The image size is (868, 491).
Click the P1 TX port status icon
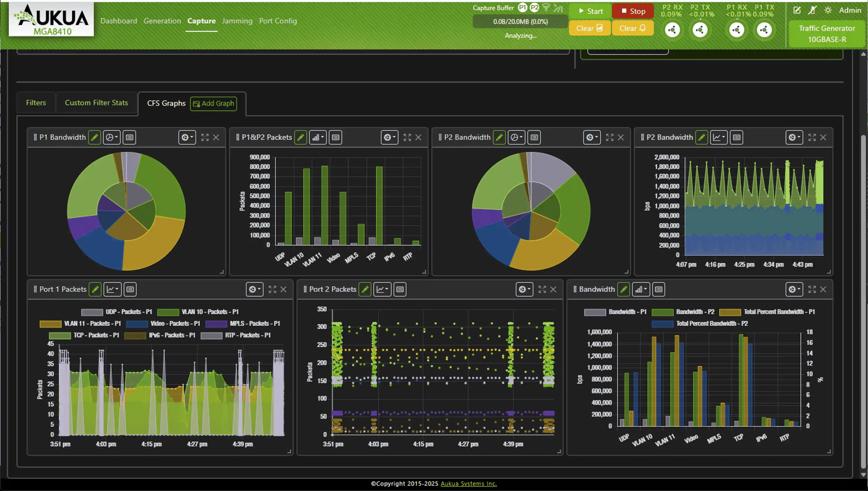coord(764,30)
